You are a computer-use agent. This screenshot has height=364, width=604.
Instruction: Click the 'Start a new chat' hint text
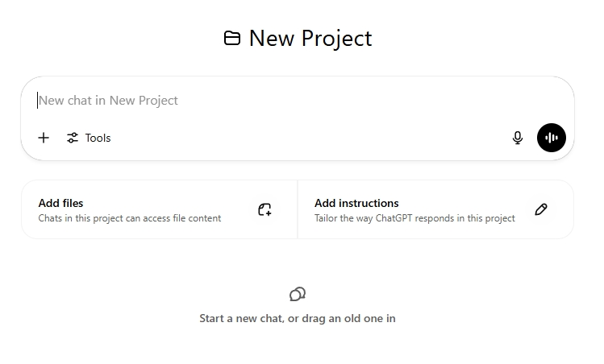[240, 318]
